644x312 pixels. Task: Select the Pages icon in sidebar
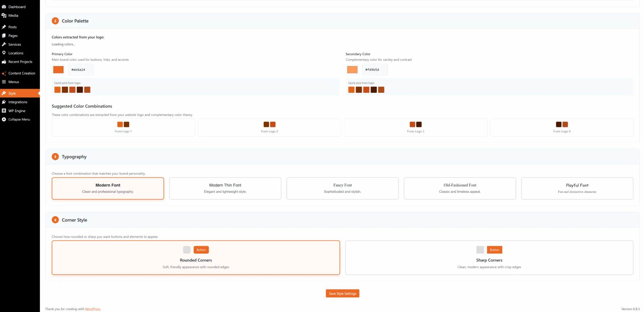click(4, 36)
